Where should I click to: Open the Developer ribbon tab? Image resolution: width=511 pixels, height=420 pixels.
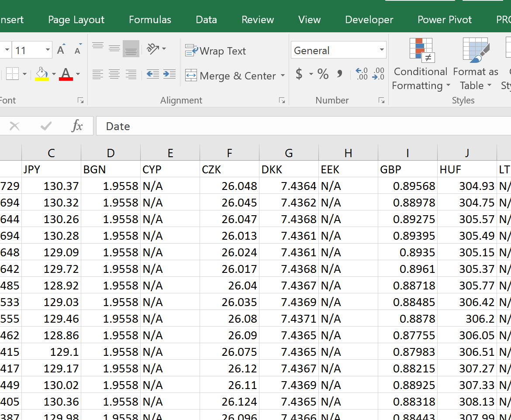coord(369,19)
